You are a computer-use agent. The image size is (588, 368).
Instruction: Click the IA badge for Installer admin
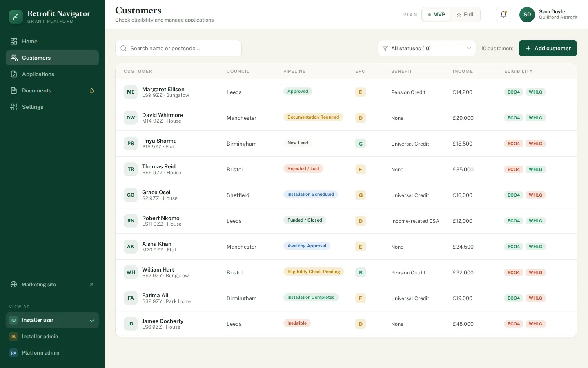point(13,337)
